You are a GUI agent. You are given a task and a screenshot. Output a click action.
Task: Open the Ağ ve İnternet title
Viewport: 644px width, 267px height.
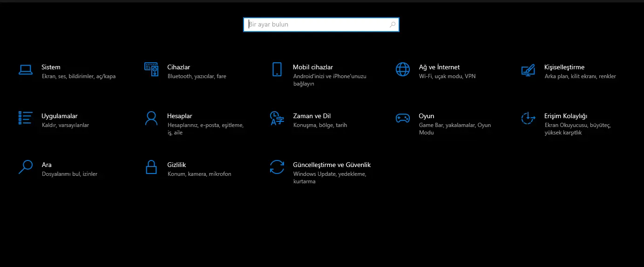(439, 67)
